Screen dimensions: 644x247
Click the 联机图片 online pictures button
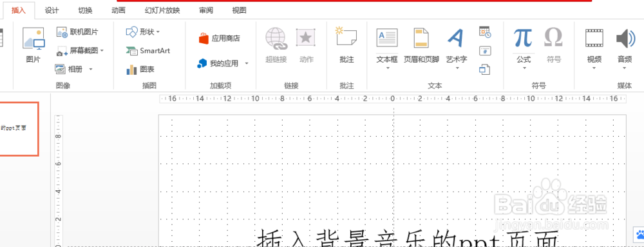click(78, 32)
